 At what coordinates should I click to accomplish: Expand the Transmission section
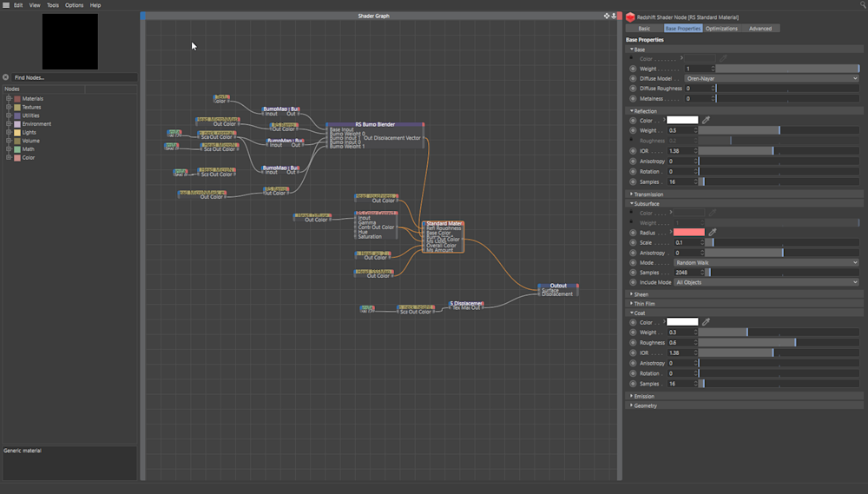click(648, 194)
